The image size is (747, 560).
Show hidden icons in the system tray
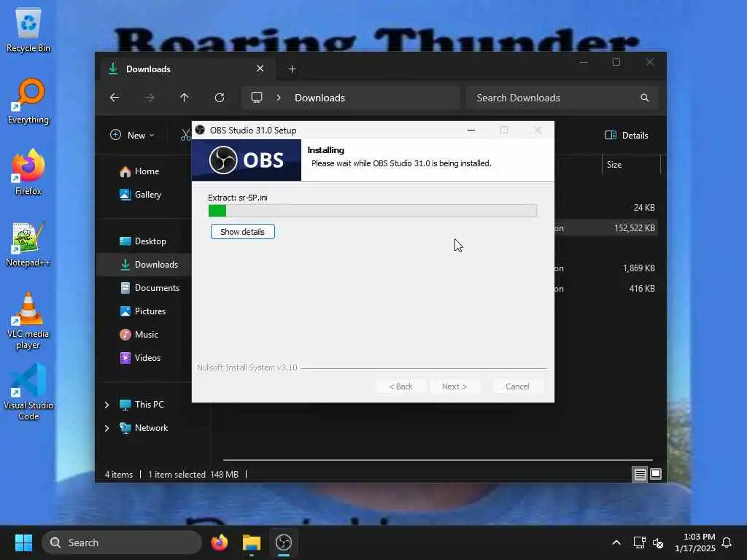click(616, 542)
